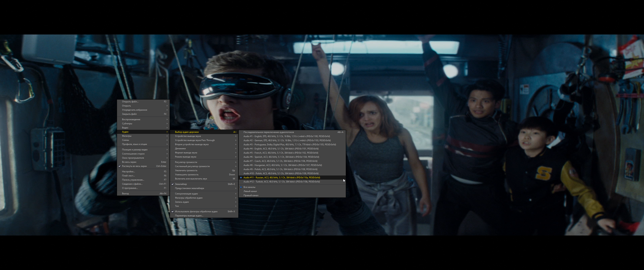The image size is (644, 270).
Task: Expand "Упорядочить избранное" submenu
Action: (x=143, y=110)
